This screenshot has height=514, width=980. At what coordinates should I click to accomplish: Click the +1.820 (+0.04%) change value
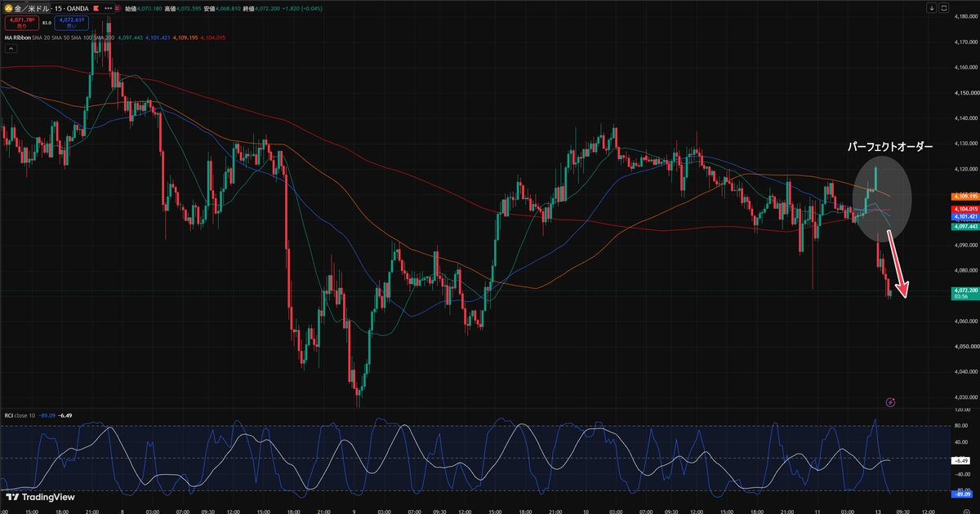tap(304, 8)
